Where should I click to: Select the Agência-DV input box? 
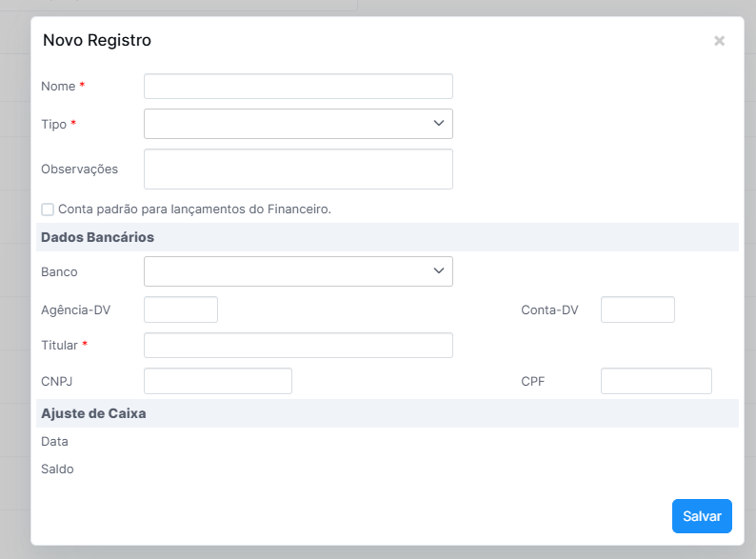(x=181, y=309)
